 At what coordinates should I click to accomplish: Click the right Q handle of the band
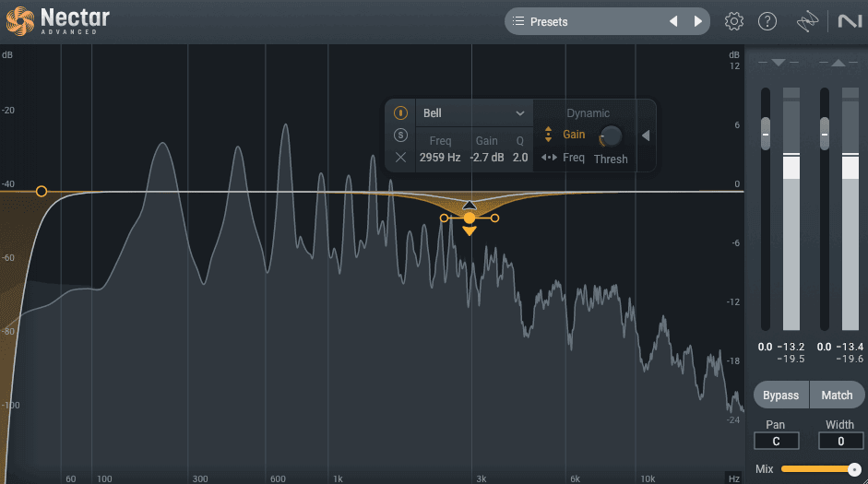click(x=495, y=218)
